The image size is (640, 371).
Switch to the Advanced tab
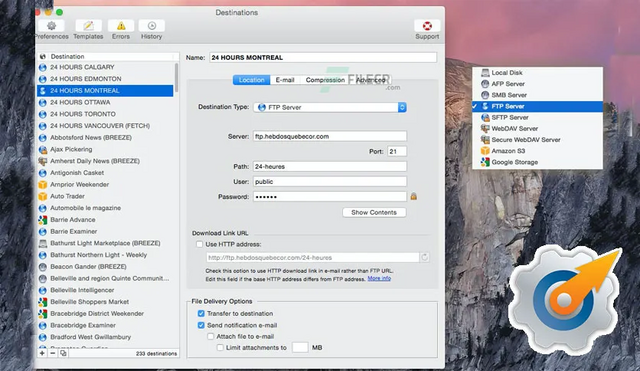click(371, 80)
